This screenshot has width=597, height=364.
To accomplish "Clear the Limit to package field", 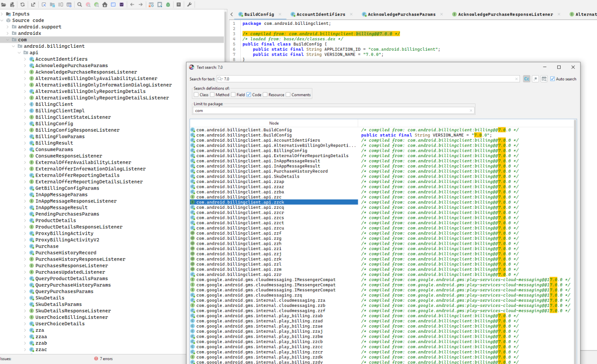I will click(471, 110).
